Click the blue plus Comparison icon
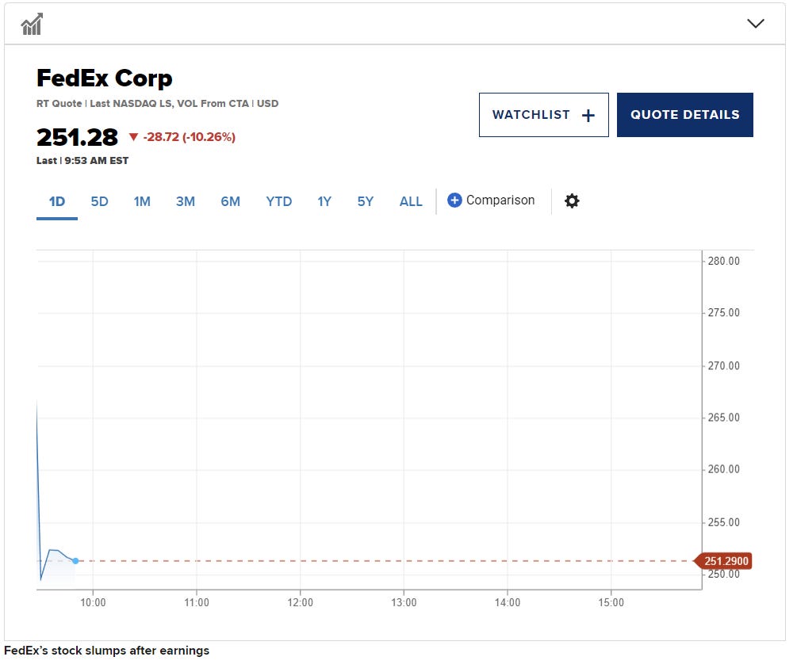 click(x=454, y=200)
